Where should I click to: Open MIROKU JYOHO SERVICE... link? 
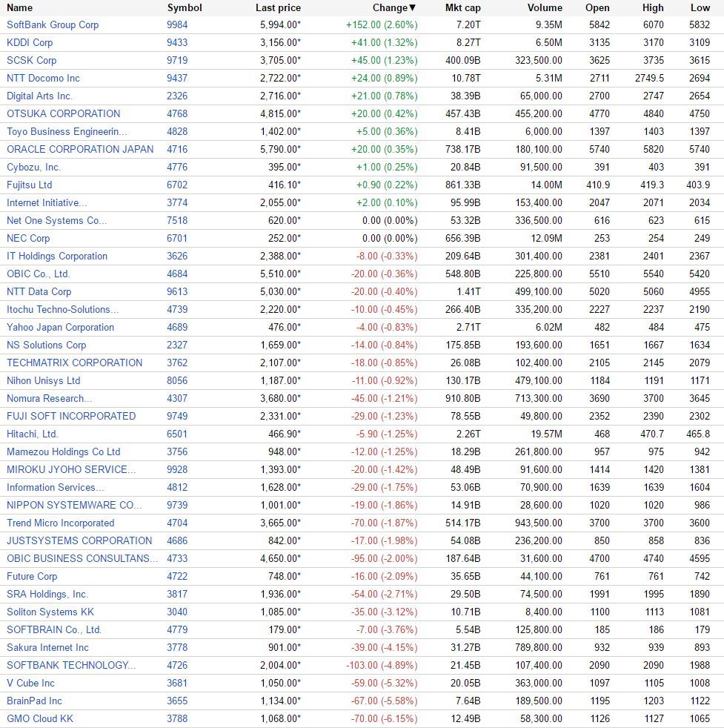(71, 470)
